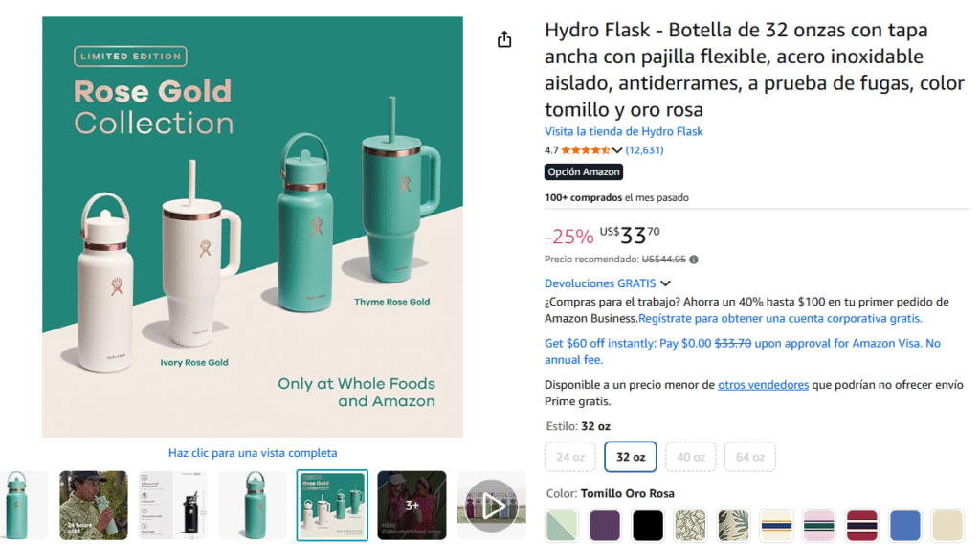Choose the purple color swatch
This screenshot has height=544, width=980.
click(x=605, y=525)
